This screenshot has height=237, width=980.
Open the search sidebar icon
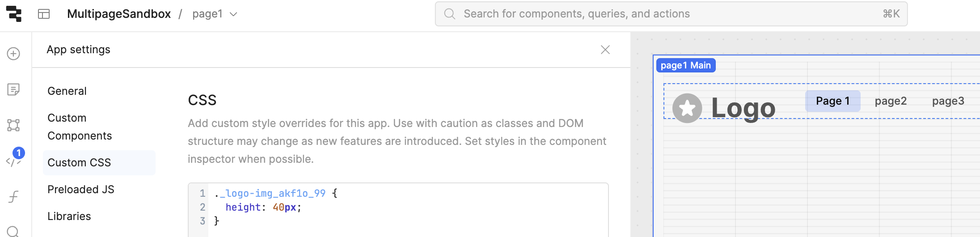click(13, 231)
